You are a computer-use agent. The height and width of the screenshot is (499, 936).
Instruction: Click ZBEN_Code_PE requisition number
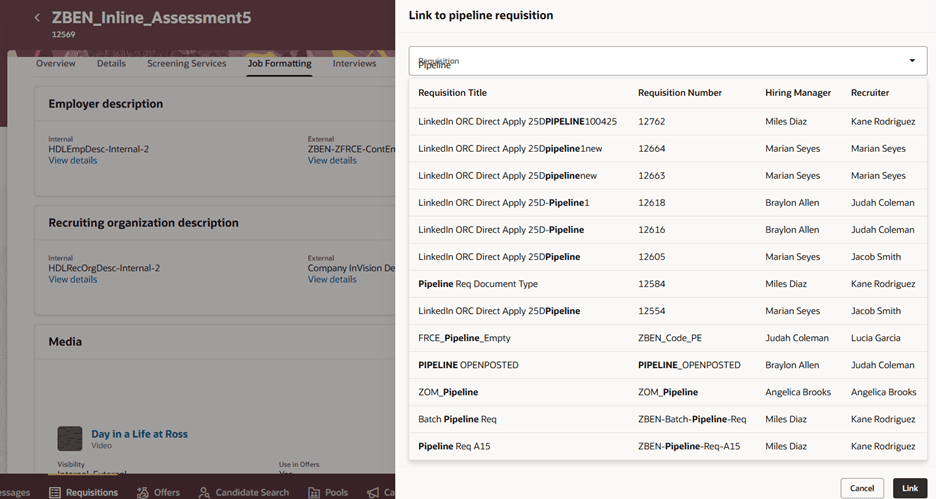tap(670, 338)
